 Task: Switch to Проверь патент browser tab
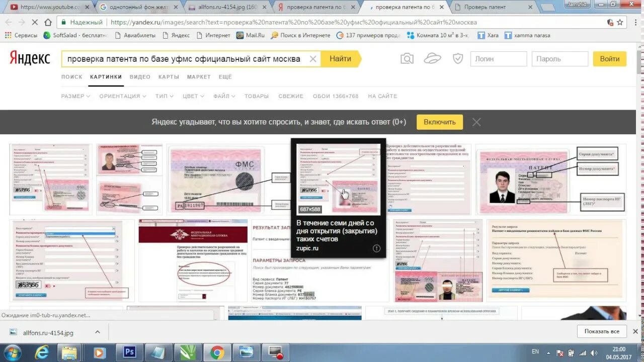click(x=493, y=7)
